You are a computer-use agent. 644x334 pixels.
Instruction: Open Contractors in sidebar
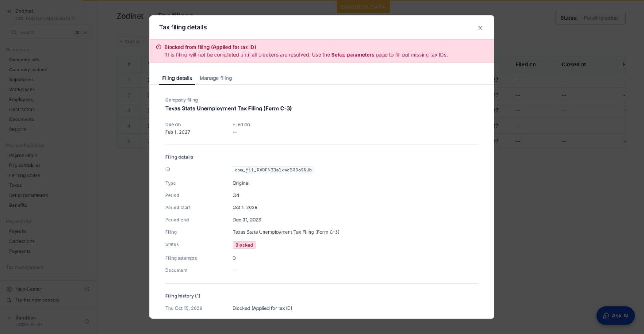(x=22, y=110)
